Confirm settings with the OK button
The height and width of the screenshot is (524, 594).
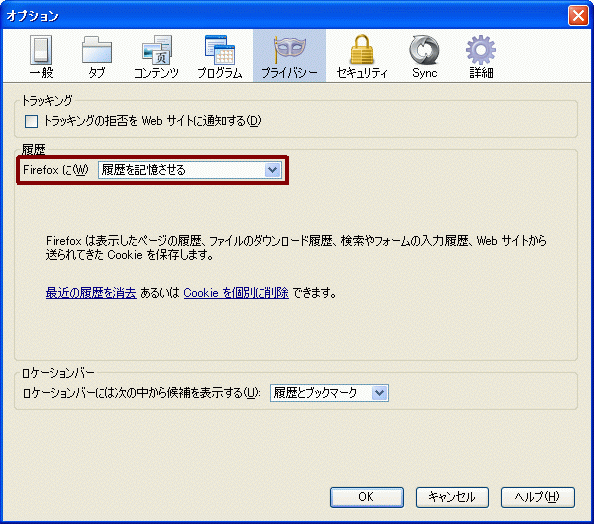point(367,497)
